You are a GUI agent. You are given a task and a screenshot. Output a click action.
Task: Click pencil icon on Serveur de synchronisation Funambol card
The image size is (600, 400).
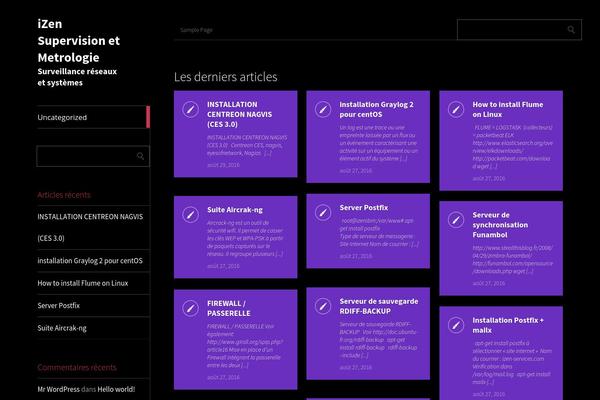[x=456, y=220]
